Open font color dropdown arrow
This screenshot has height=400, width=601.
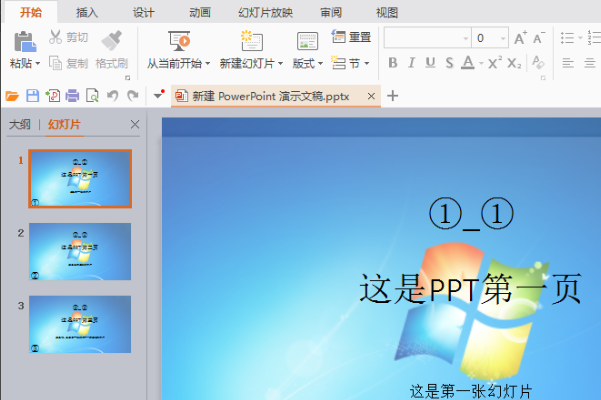coord(481,63)
